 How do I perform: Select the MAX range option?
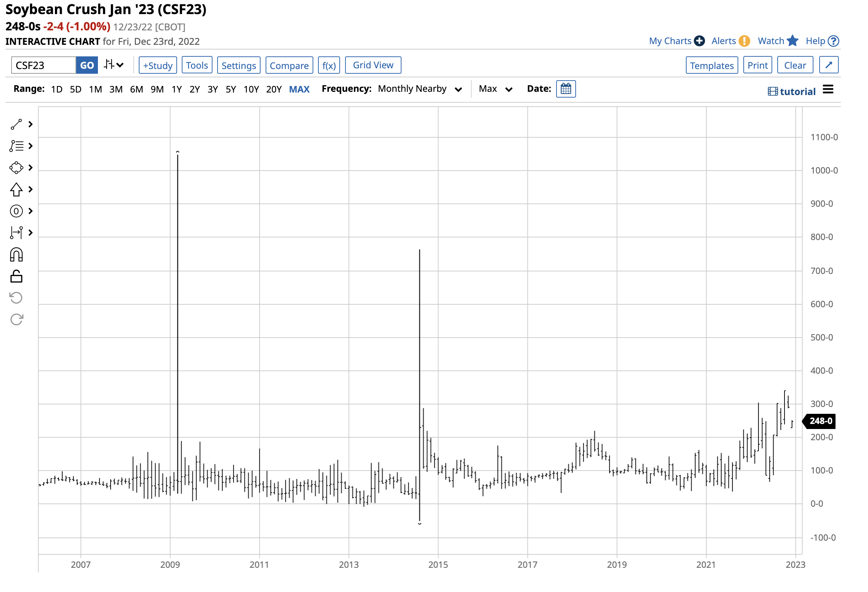[299, 89]
